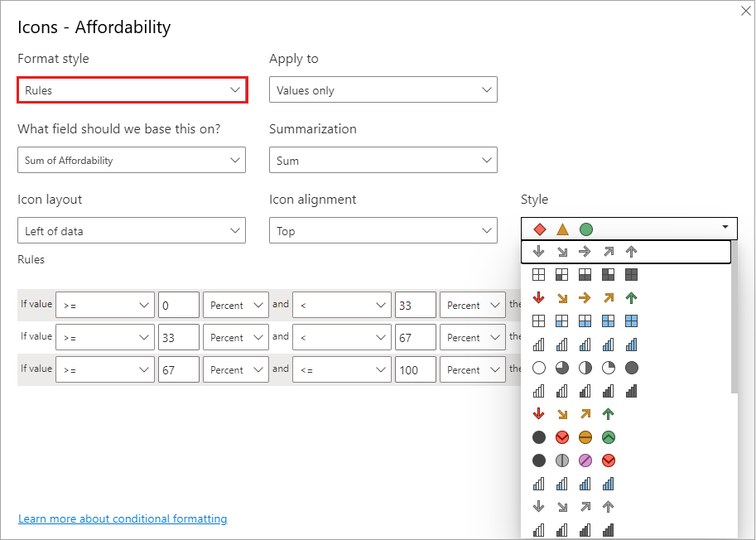The height and width of the screenshot is (540, 756).
Task: Open the Format style Rules dropdown
Action: point(132,89)
